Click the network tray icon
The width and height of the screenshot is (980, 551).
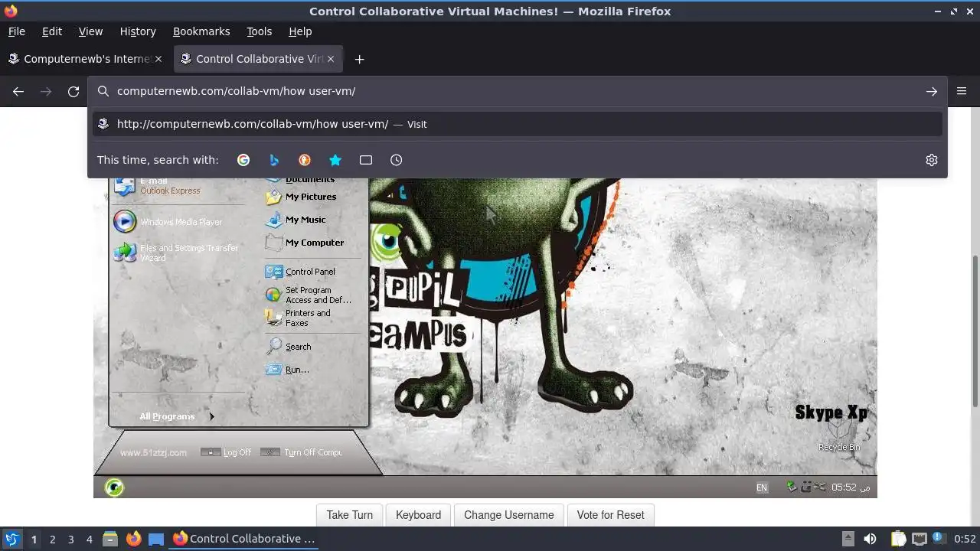pos(920,539)
